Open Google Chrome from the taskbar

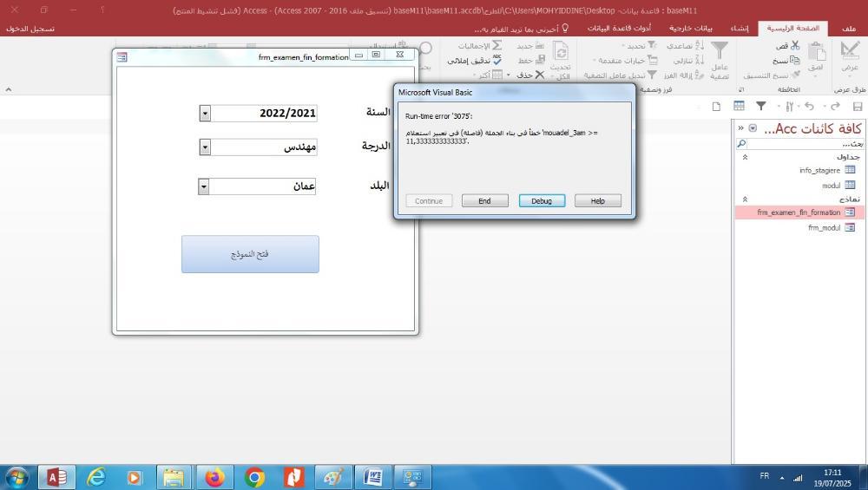[254, 477]
